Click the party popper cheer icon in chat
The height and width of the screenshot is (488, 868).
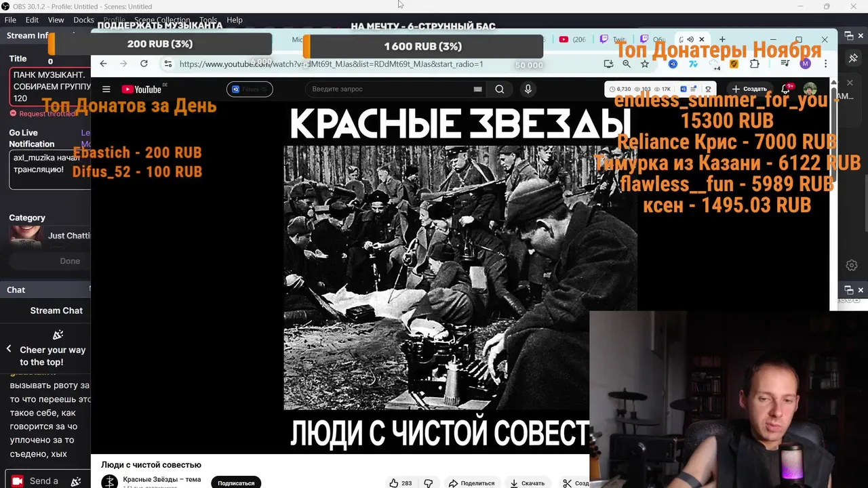coord(58,335)
